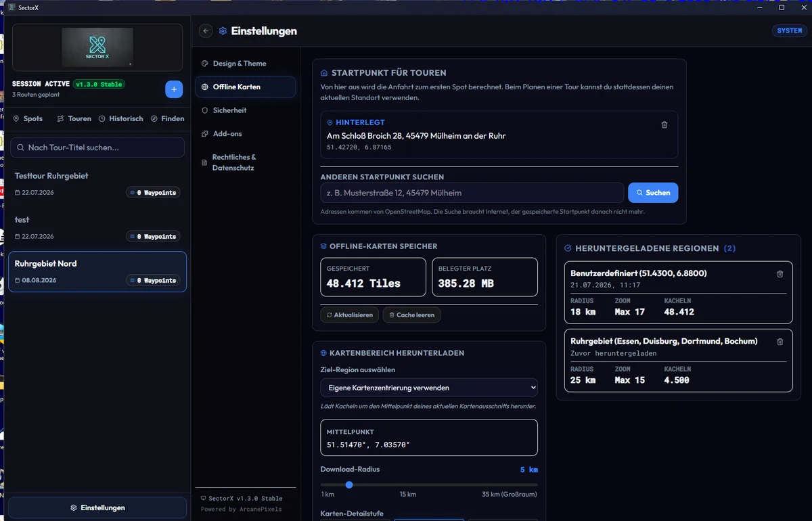Open Rechtliches & Datenschutz section
The image size is (812, 521).
[246, 162]
